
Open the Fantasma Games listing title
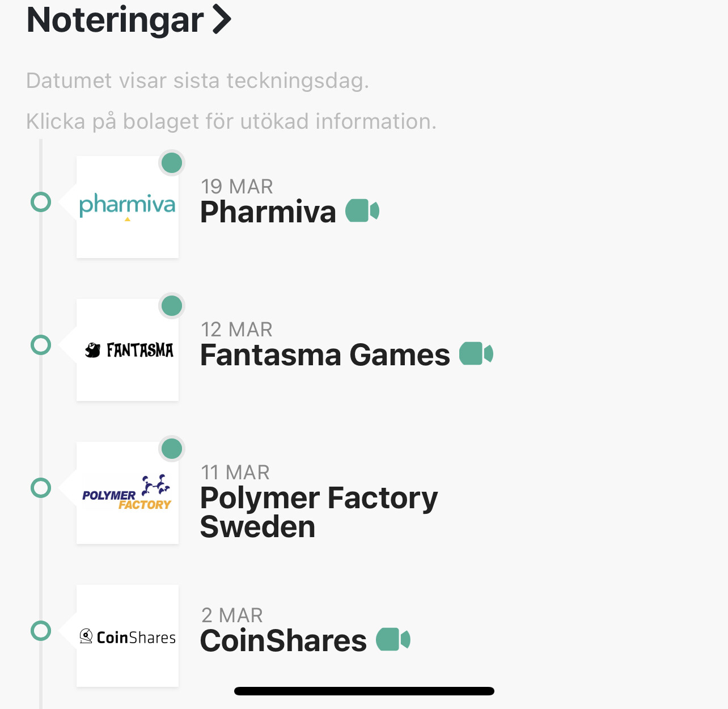(x=325, y=355)
